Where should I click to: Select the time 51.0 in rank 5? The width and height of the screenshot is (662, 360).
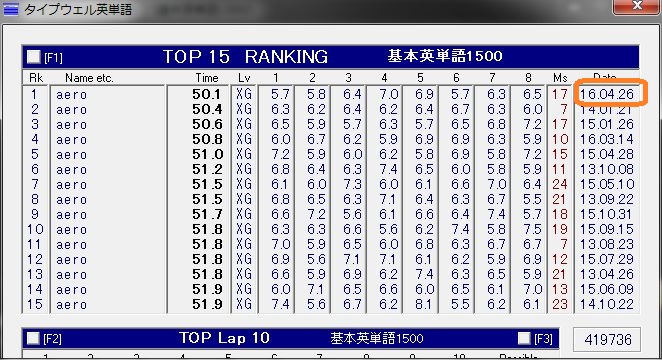click(206, 154)
